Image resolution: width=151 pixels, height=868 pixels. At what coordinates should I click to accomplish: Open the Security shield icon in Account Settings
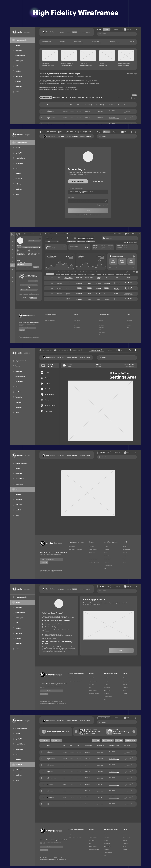(42, 378)
